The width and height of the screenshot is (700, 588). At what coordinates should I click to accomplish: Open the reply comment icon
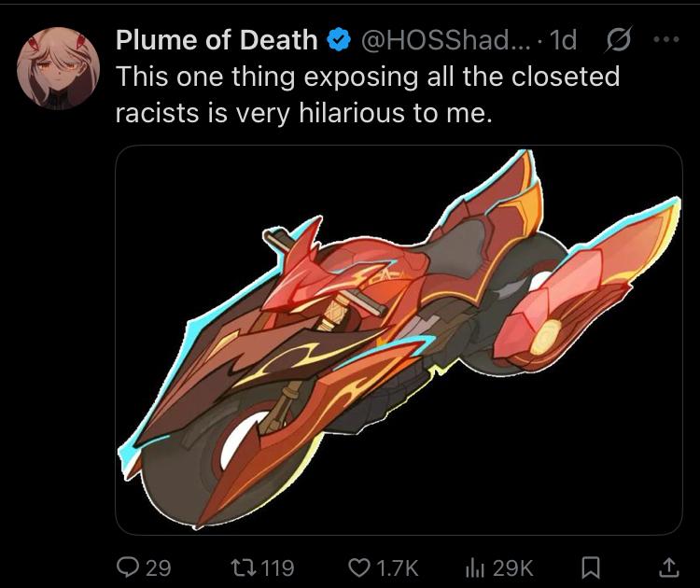pyautogui.click(x=127, y=567)
